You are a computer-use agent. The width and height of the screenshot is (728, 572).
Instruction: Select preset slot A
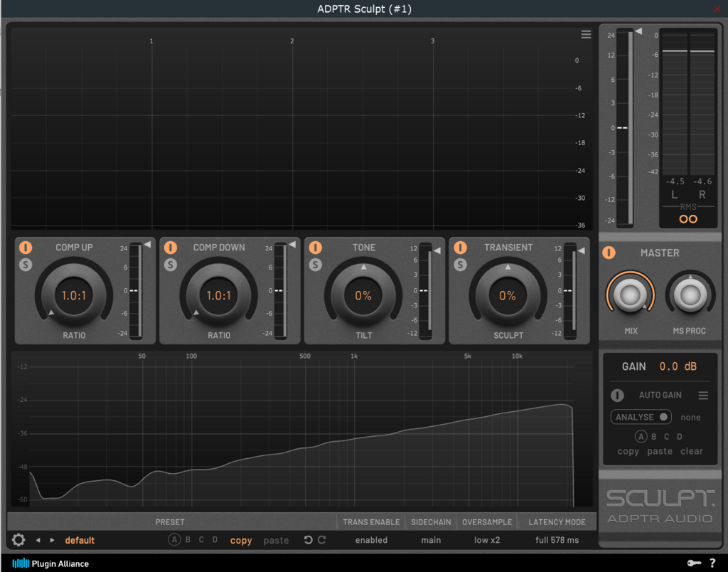pyautogui.click(x=174, y=540)
